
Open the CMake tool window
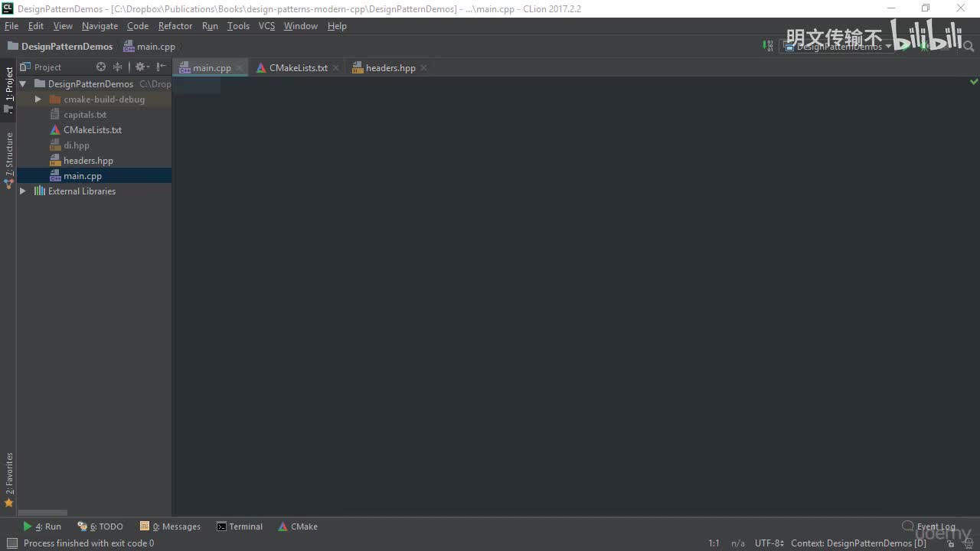click(298, 527)
